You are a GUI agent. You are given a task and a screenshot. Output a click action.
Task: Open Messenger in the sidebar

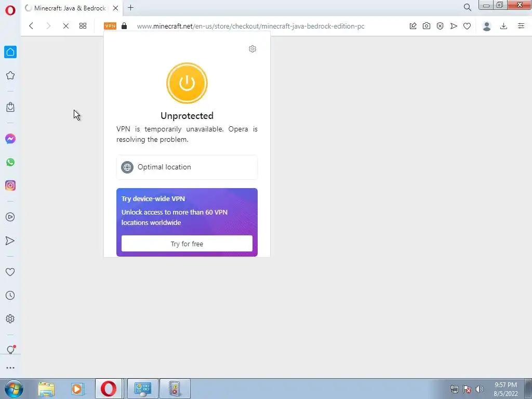coord(10,139)
